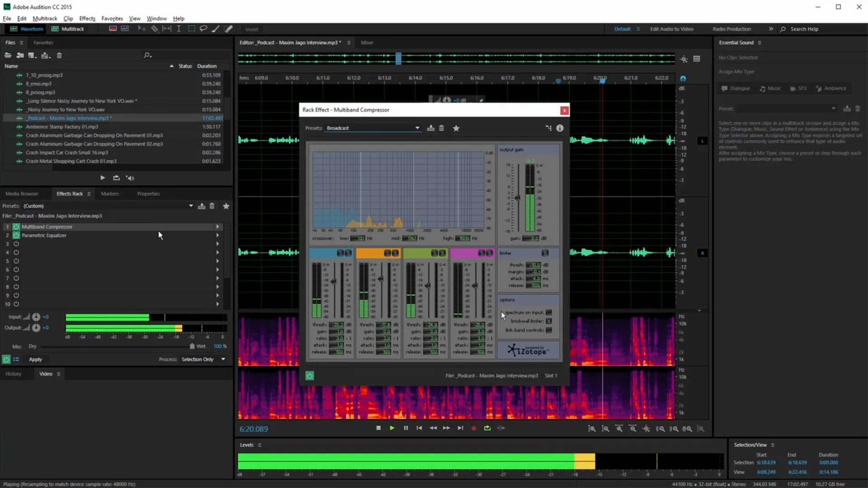The width and height of the screenshot is (868, 488).
Task: Select the Lasso Selection tool
Action: pyautogui.click(x=203, y=29)
